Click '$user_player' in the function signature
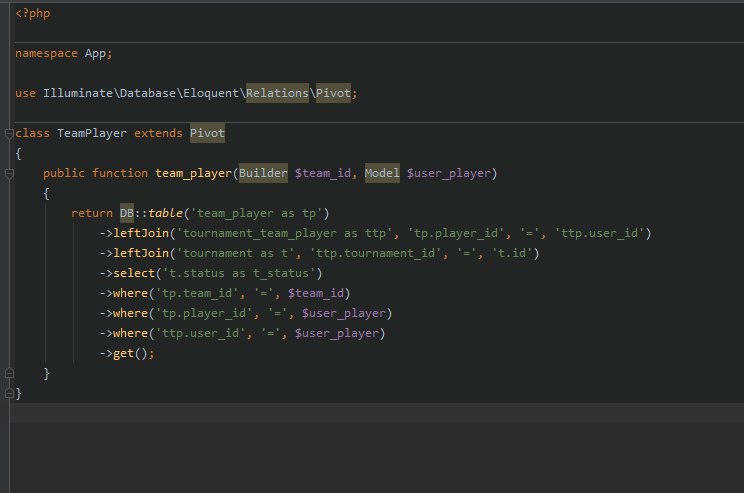Viewport: 744px width, 493px height. click(448, 173)
